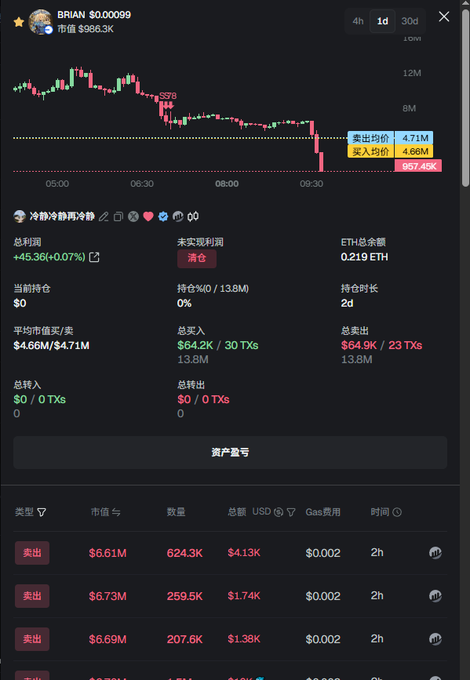Switch chart range to 30d

coord(410,21)
